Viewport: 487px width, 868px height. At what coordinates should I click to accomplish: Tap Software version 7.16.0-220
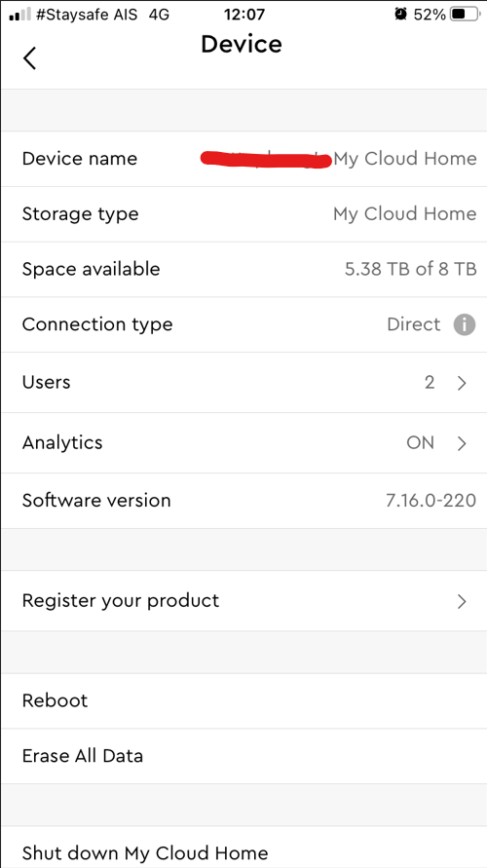pos(431,501)
